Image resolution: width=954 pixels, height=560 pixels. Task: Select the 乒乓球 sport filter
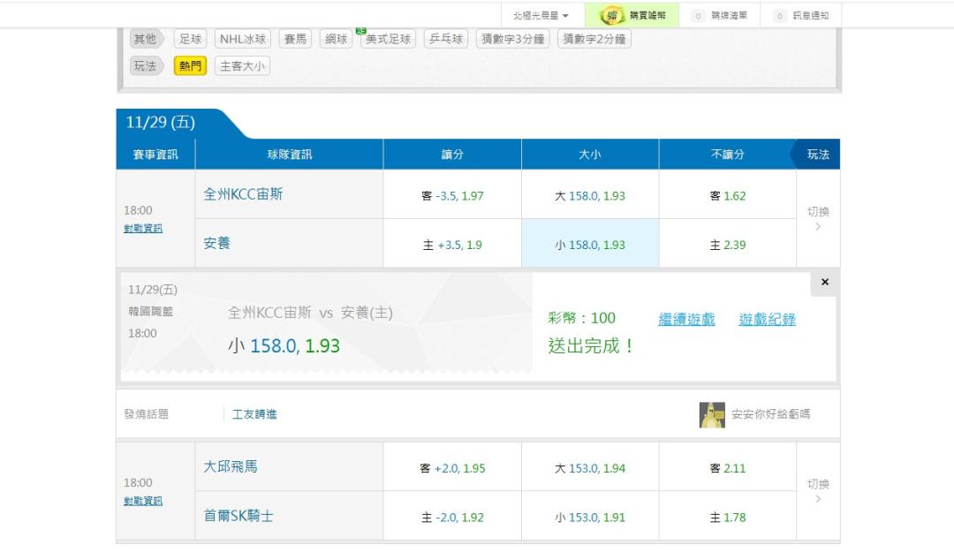(x=446, y=39)
